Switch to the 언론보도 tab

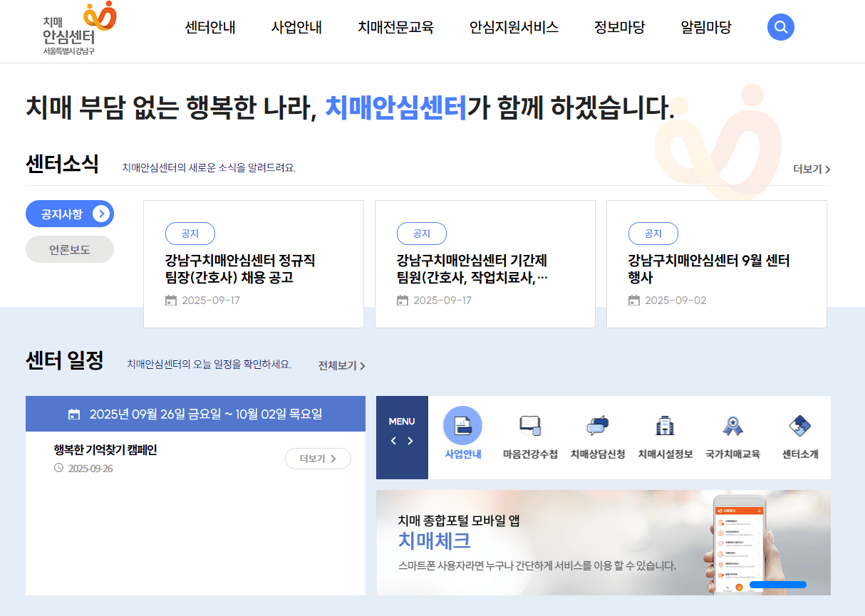(x=69, y=249)
